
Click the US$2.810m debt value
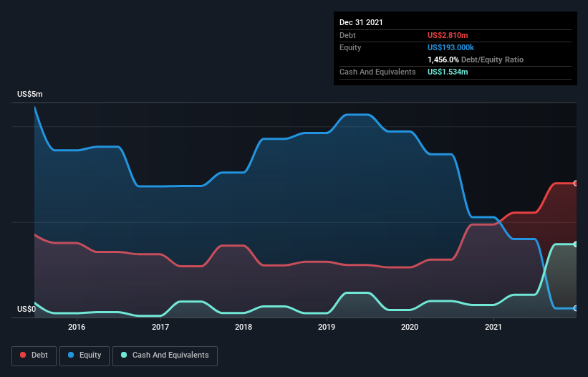[x=448, y=35]
